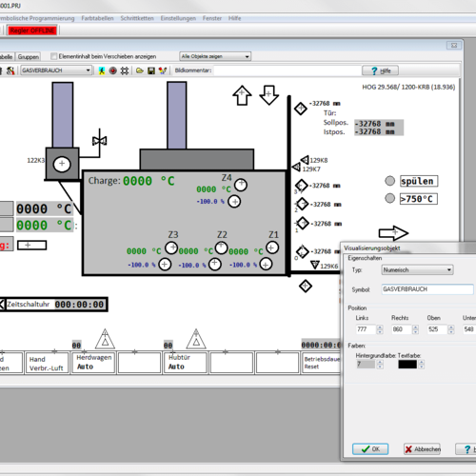
Task: Select the 122K3 circle symbol
Action: (62, 165)
